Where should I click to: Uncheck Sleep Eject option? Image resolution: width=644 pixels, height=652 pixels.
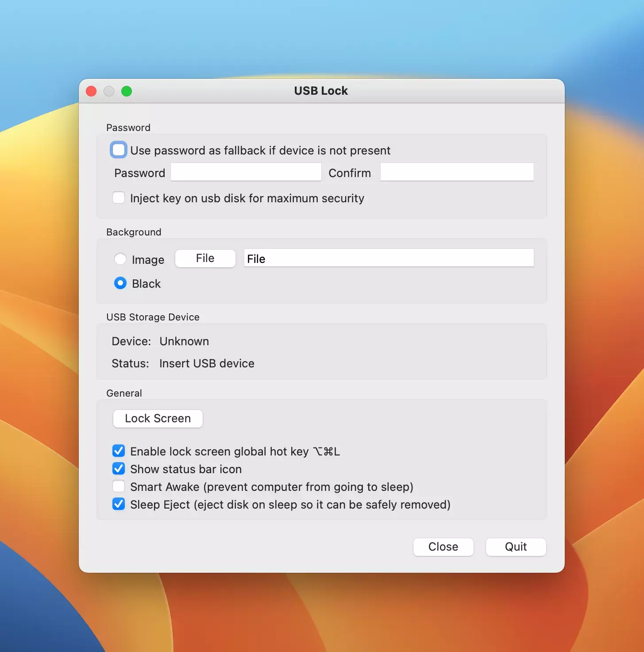pos(119,504)
